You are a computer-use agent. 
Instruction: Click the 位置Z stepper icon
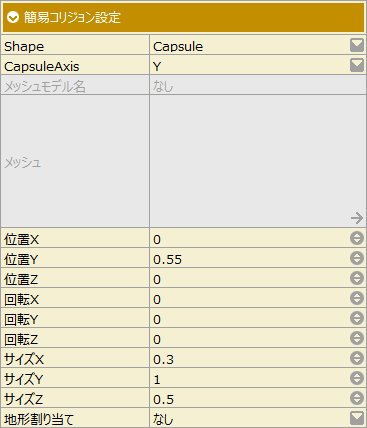357,278
